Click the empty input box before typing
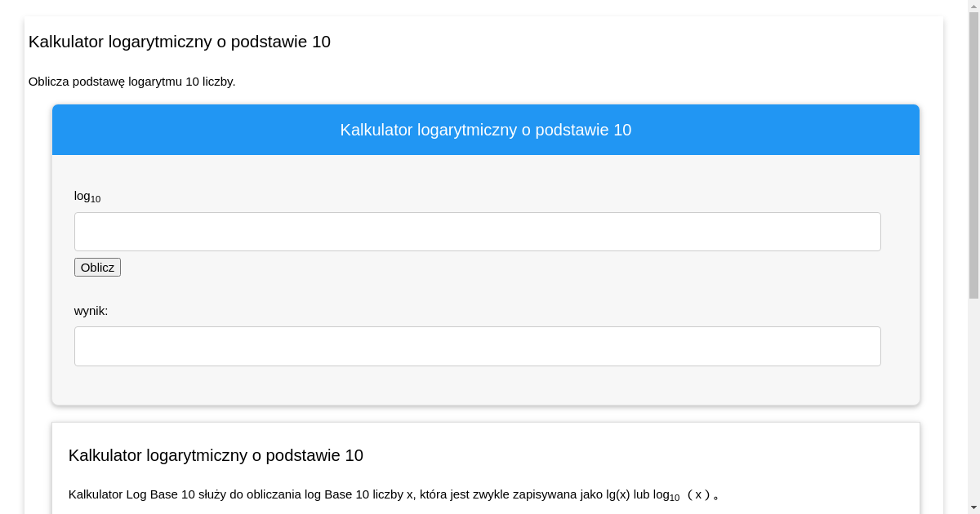Image resolution: width=980 pixels, height=514 pixels. click(x=477, y=232)
